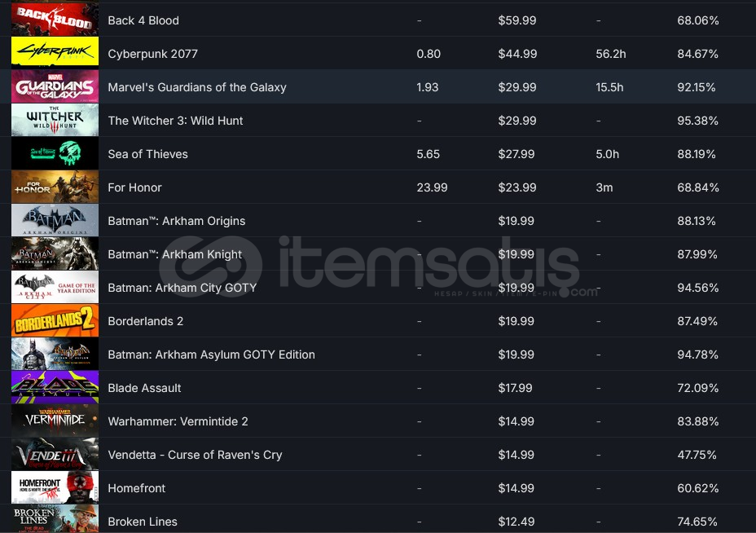Click The Witcher 3 95.38% rating

click(x=697, y=121)
